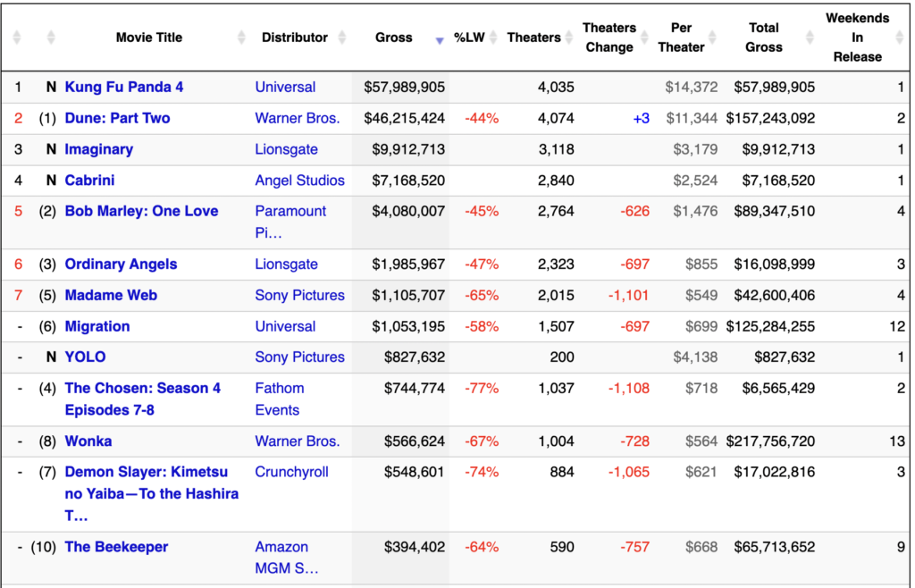Open The Chosen: Season 4 Episodes link
This screenshot has height=588, width=915.
tap(142, 399)
